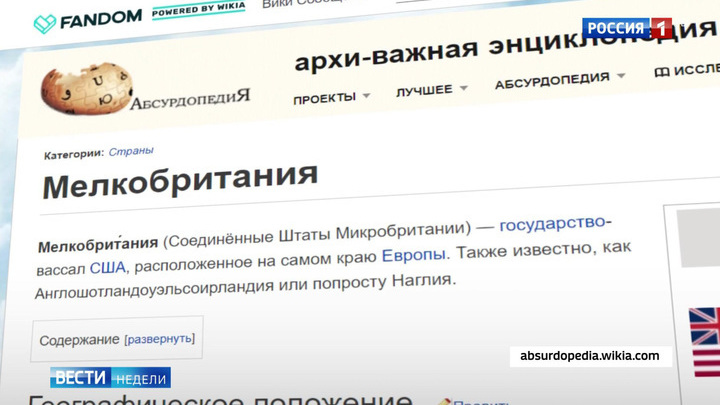Click the Powered by Wikia label

tap(198, 10)
